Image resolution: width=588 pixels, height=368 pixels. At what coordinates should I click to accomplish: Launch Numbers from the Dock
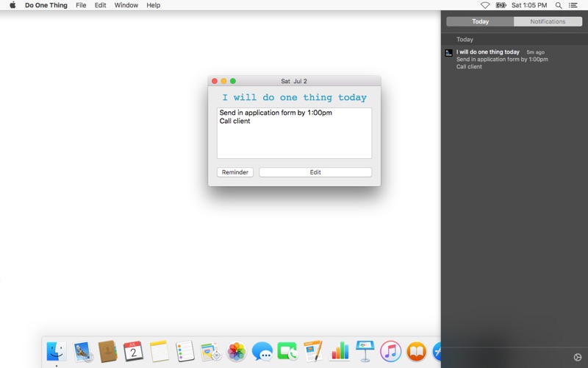tap(340, 352)
